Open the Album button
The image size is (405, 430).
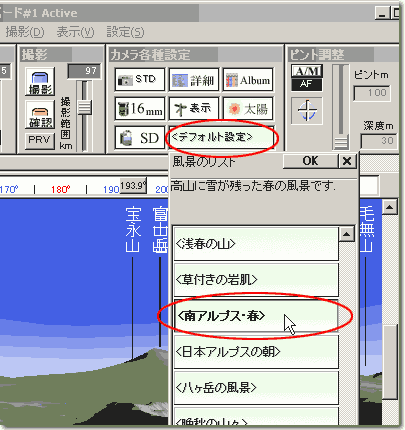click(248, 80)
